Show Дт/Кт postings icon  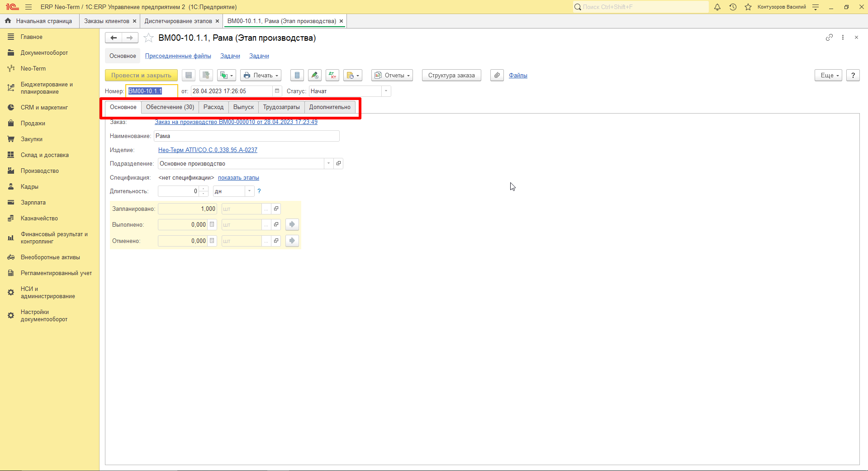[332, 76]
